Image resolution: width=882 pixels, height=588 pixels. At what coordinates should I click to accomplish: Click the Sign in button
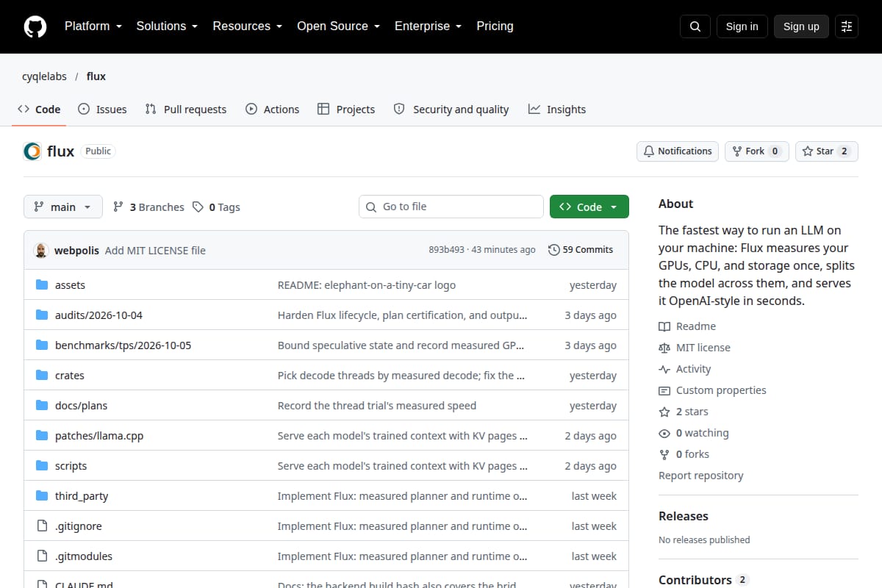(742, 26)
